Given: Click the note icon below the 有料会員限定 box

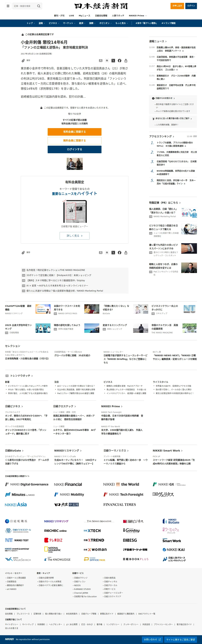Looking at the screenshot, I should click(x=107, y=252).
